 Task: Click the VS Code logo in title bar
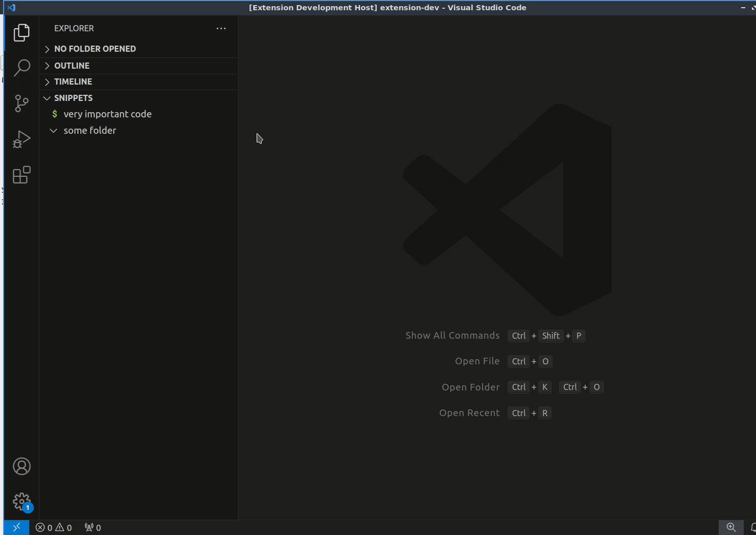click(11, 8)
